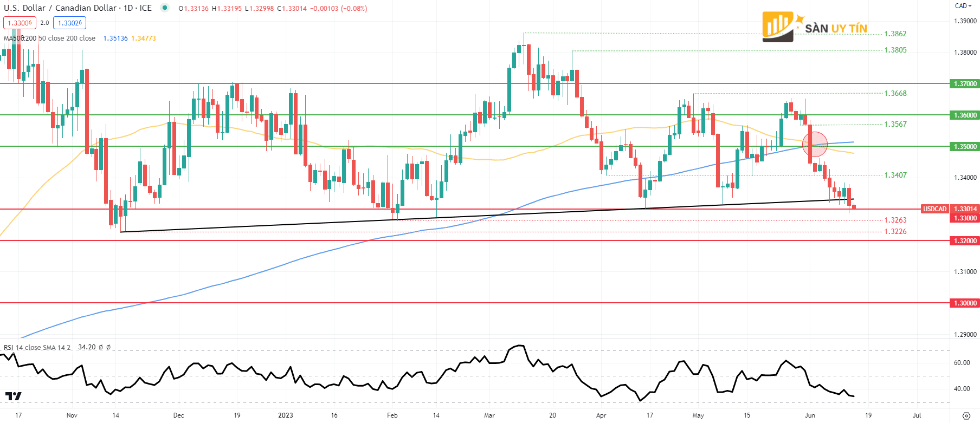Open the CAD currency dropdown
This screenshot has width=980, height=423.
(963, 6)
